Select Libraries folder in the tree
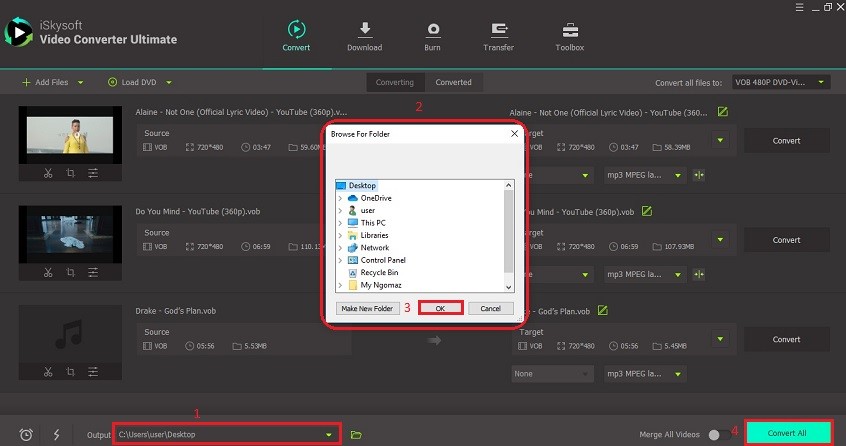846x446 pixels. pyautogui.click(x=374, y=235)
